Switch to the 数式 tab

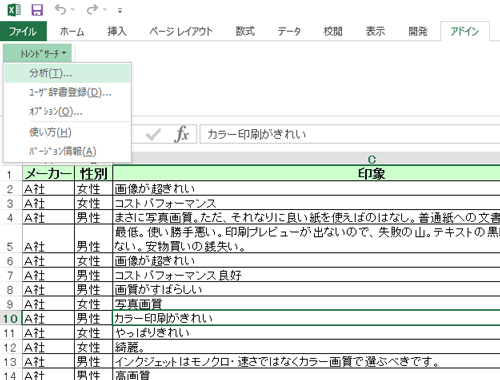tap(245, 31)
